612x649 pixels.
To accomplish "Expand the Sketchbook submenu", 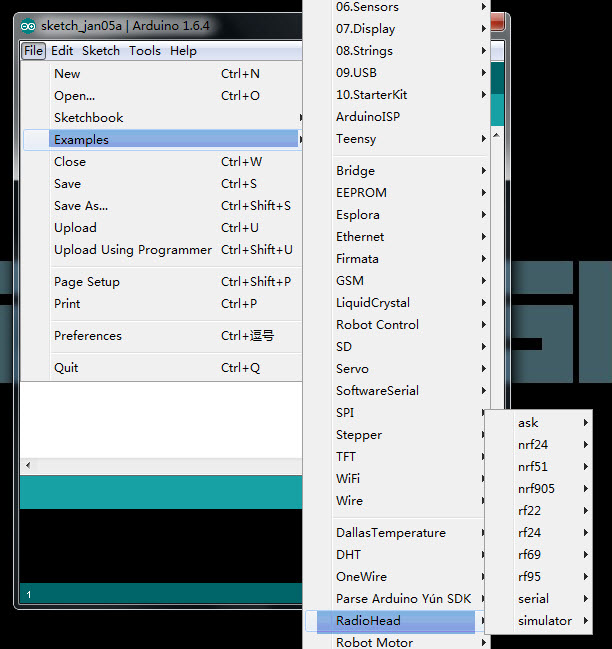I will point(161,118).
